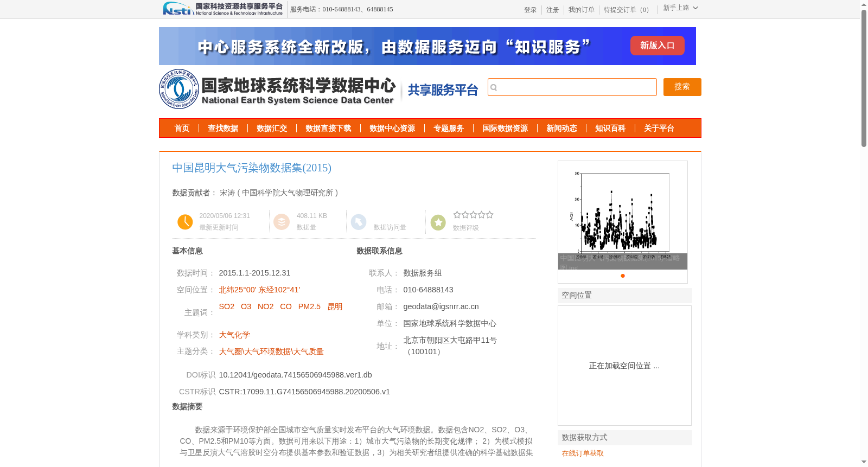This screenshot has height=467, width=868.
Task: Click the 空间位置 panel header
Action: pyautogui.click(x=625, y=295)
